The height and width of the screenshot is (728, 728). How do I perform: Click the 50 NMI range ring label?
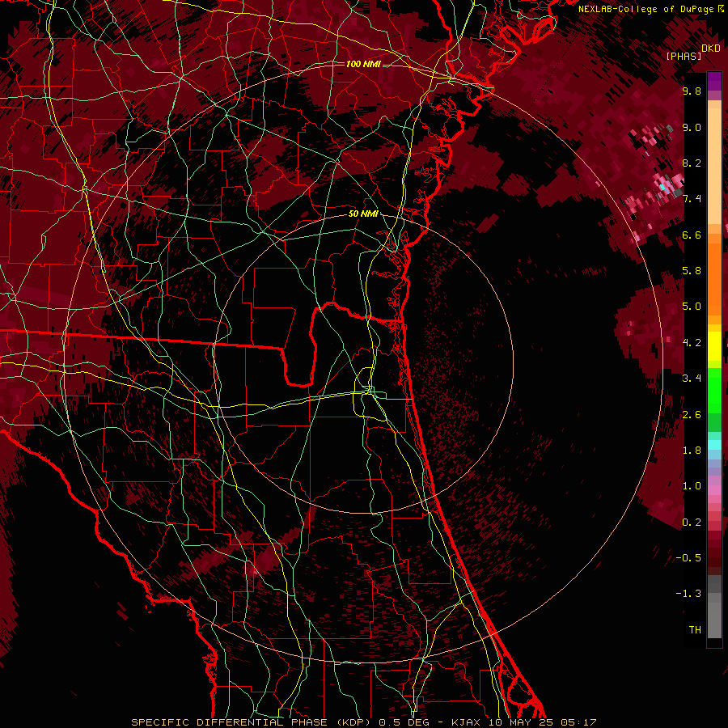[x=363, y=214]
